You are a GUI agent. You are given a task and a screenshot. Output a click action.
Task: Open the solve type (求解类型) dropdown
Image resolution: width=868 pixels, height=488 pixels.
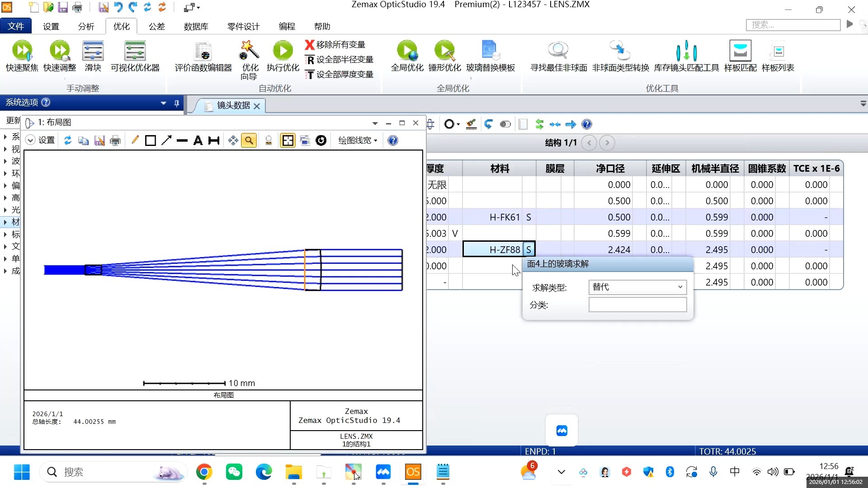coord(637,287)
